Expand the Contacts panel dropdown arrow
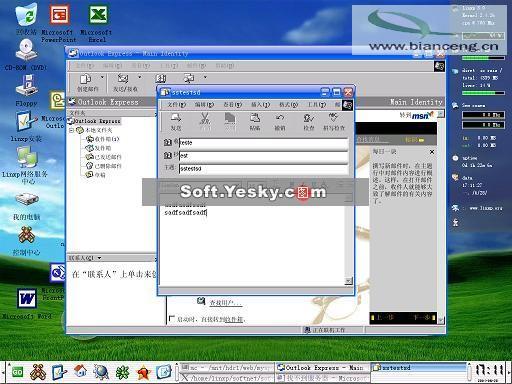This screenshot has width=512, height=384. click(x=99, y=258)
